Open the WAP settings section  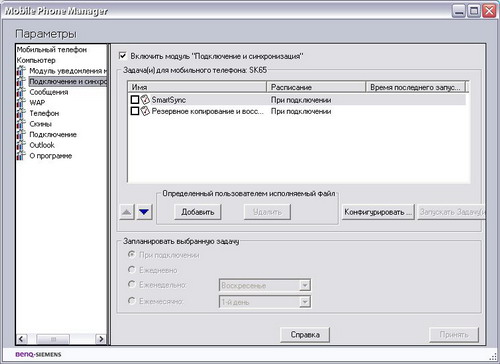tap(37, 103)
